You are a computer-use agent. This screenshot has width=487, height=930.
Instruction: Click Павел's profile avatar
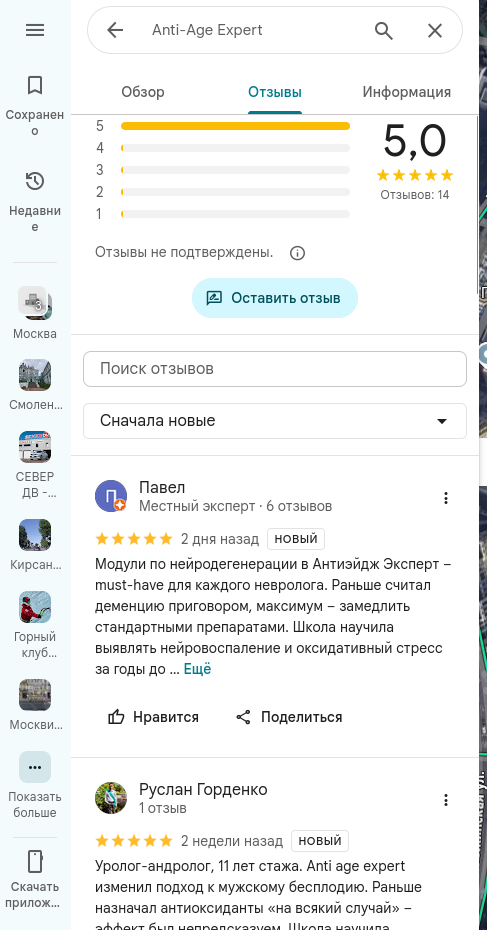pos(111,496)
